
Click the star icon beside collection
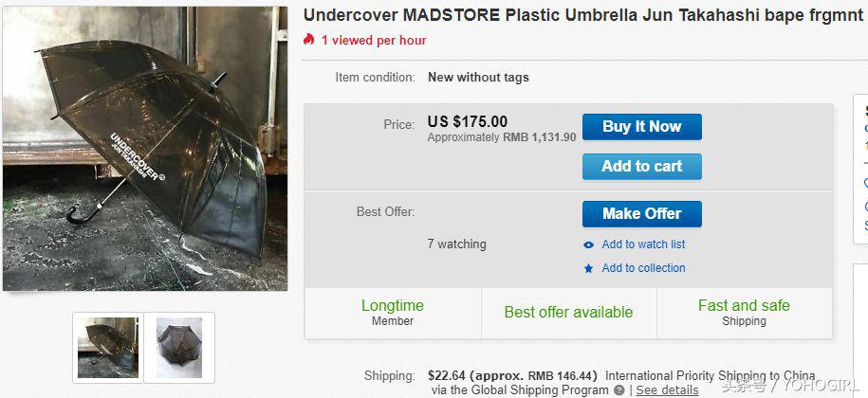tap(588, 268)
